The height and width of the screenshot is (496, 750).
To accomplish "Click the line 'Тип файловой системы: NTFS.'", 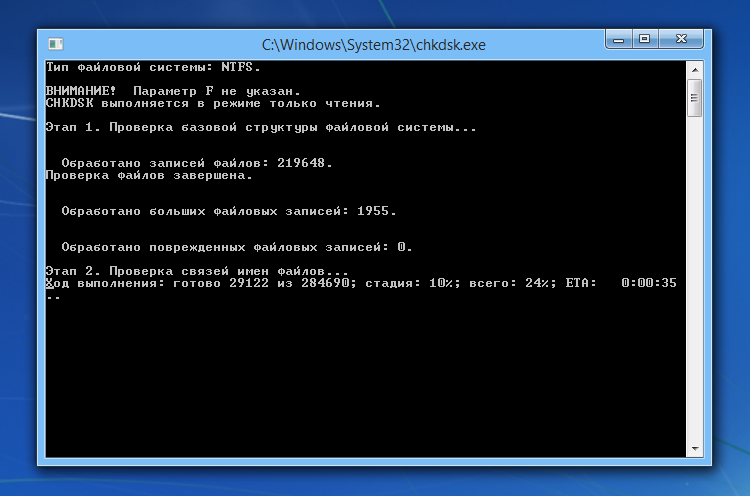I will click(x=153, y=67).
